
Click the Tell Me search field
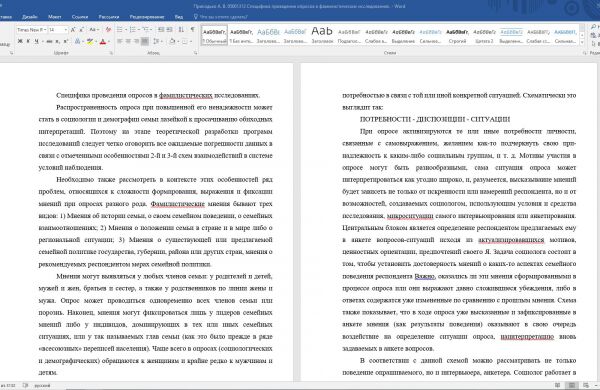[221, 17]
